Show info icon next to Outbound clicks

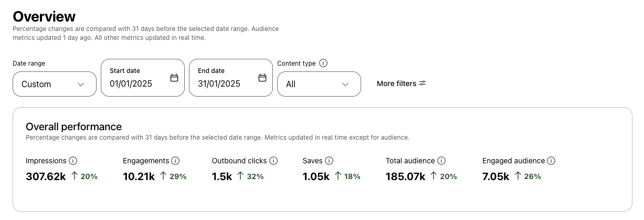[273, 161]
